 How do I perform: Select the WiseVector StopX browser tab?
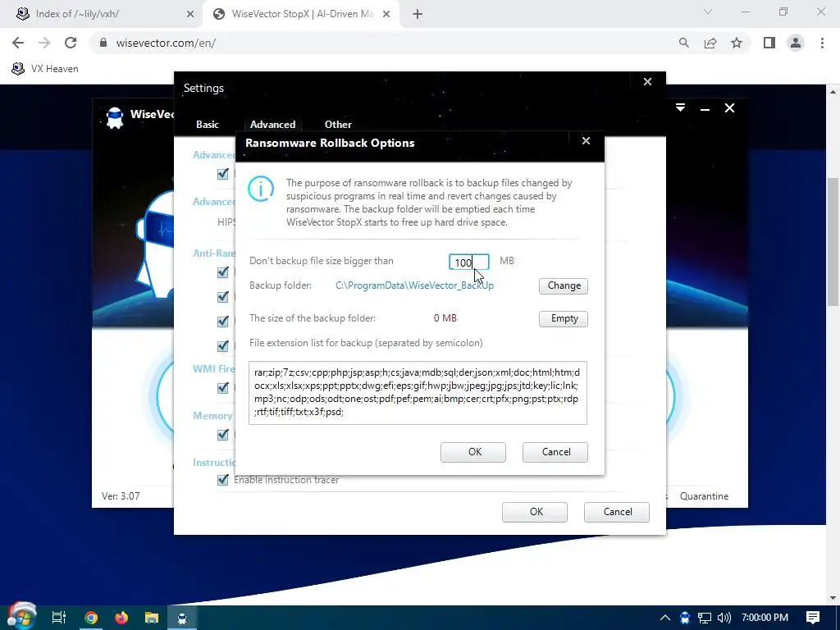pyautogui.click(x=300, y=14)
